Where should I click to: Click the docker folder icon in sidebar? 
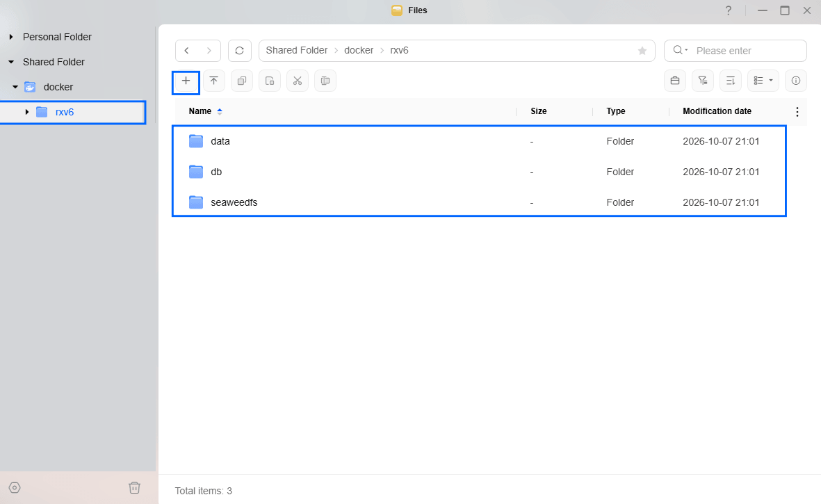(x=31, y=87)
